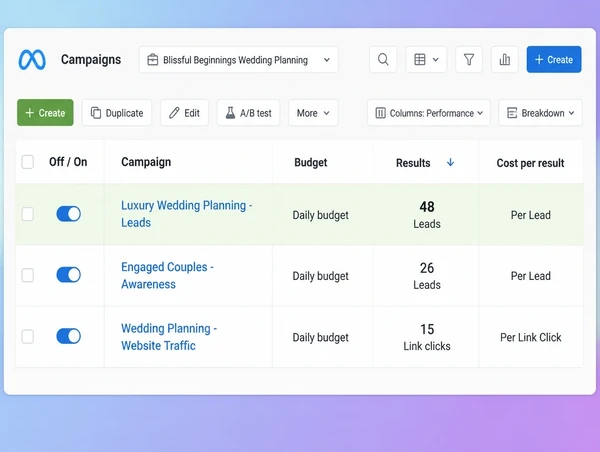
Task: Open the More dropdown
Action: coord(313,113)
